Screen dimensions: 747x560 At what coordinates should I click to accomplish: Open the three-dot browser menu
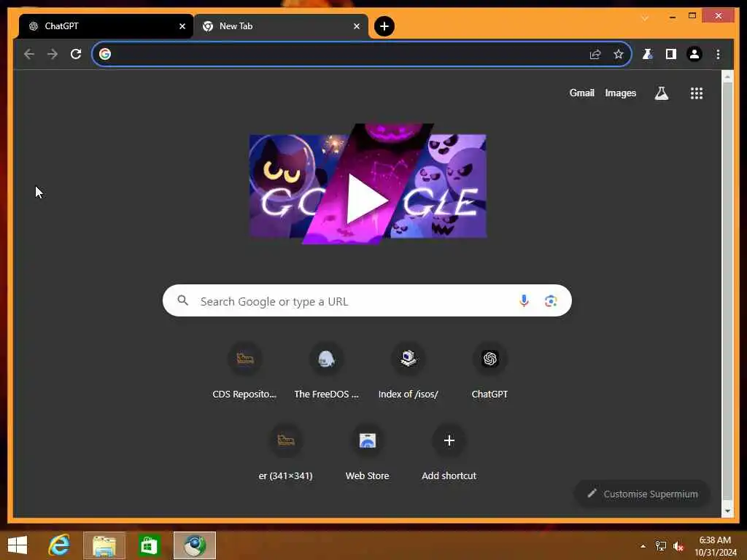[718, 54]
